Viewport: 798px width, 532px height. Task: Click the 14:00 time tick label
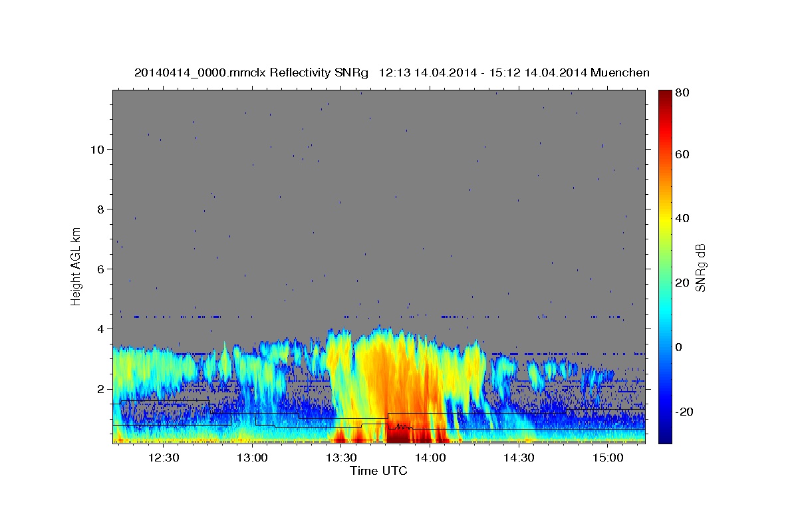coord(430,458)
